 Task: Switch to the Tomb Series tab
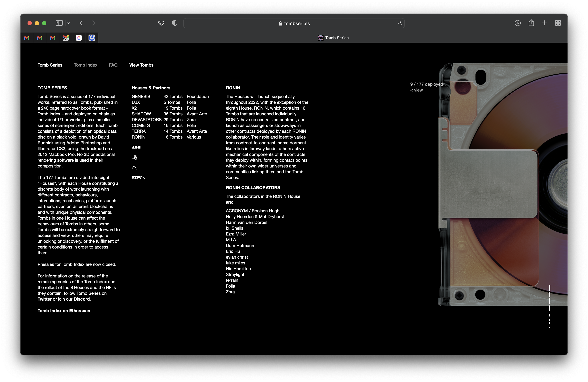click(333, 38)
